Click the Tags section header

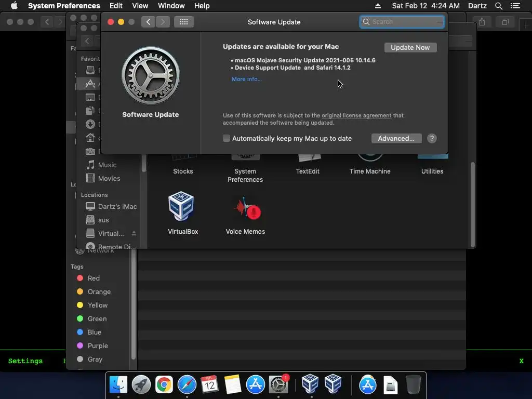[x=77, y=267]
